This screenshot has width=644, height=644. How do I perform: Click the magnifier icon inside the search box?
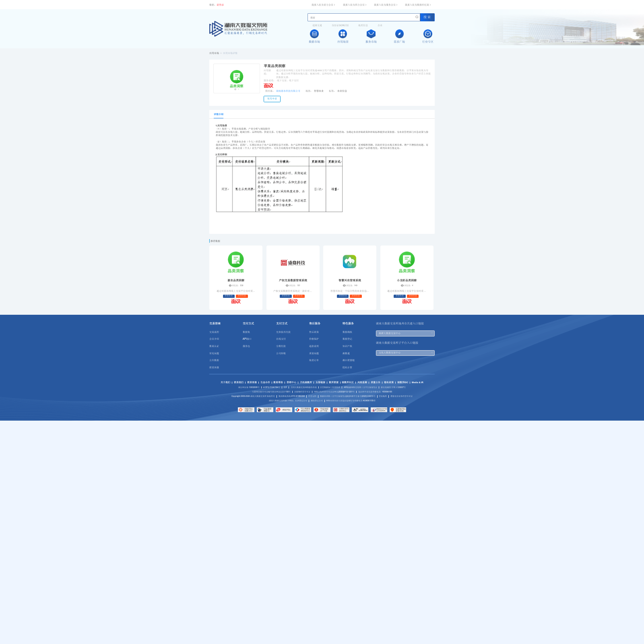click(x=417, y=17)
